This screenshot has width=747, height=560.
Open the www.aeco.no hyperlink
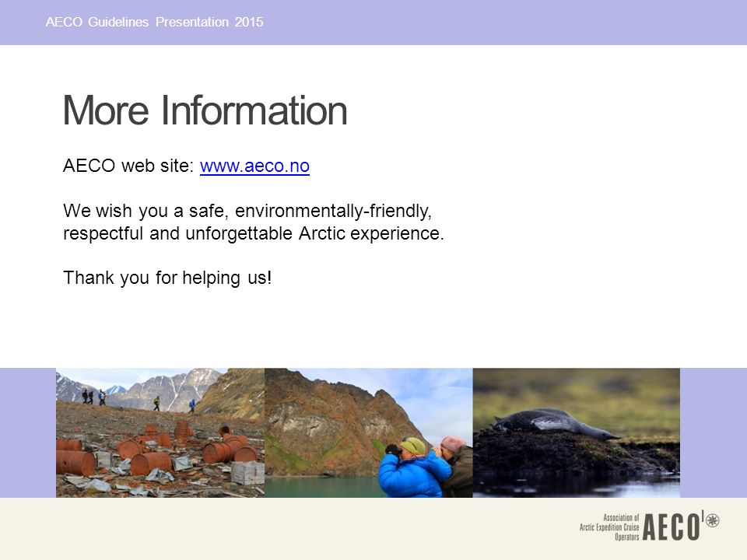[254, 166]
